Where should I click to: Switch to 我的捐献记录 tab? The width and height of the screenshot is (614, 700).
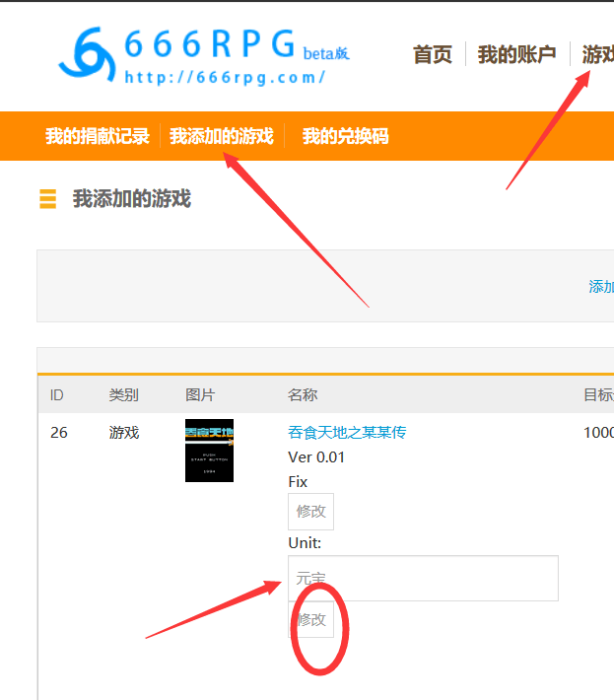pyautogui.click(x=98, y=136)
